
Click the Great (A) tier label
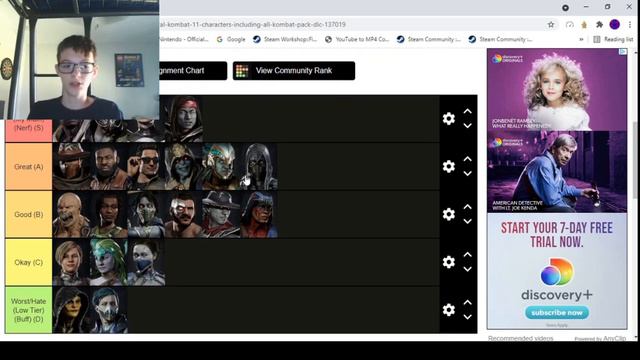(x=29, y=167)
